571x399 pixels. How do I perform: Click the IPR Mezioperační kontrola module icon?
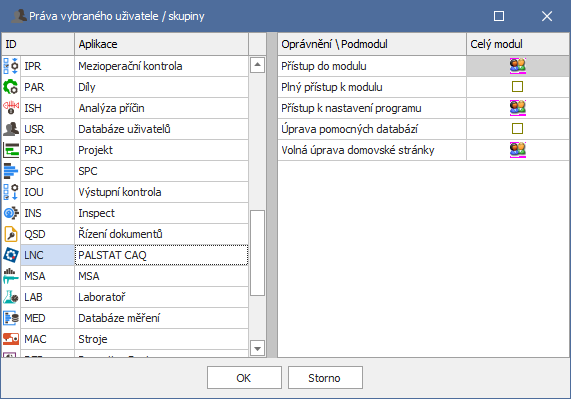tap(11, 66)
